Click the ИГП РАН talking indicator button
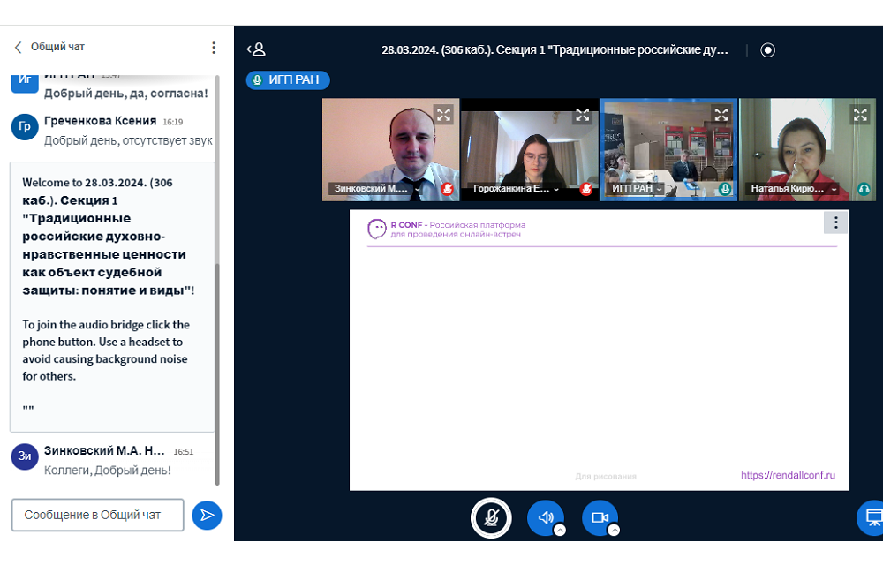 [x=288, y=80]
